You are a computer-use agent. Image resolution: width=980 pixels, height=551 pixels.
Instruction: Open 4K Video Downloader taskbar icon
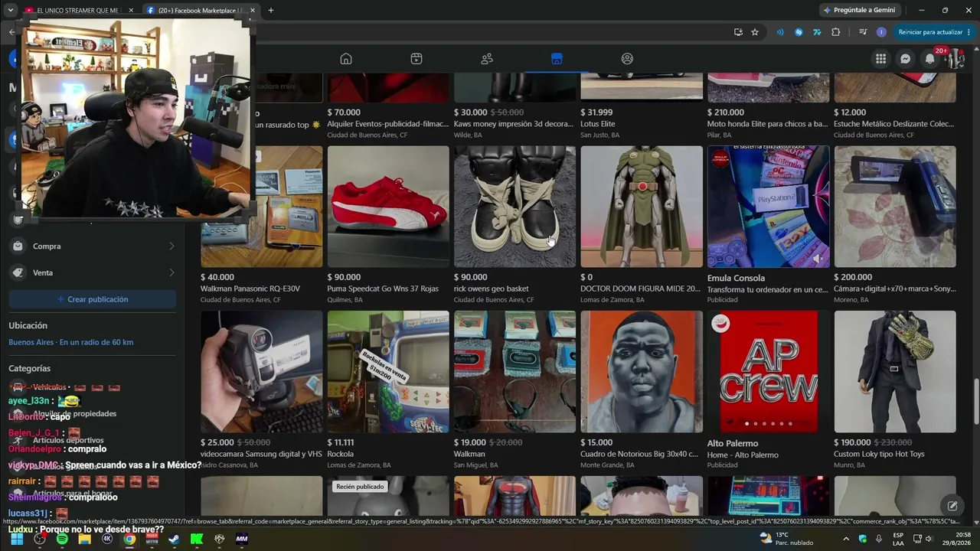(x=107, y=539)
